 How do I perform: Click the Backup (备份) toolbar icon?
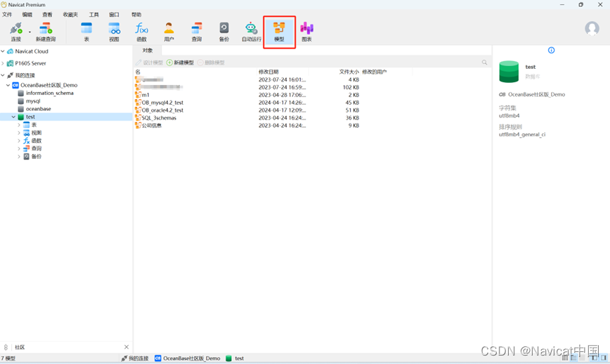(224, 32)
